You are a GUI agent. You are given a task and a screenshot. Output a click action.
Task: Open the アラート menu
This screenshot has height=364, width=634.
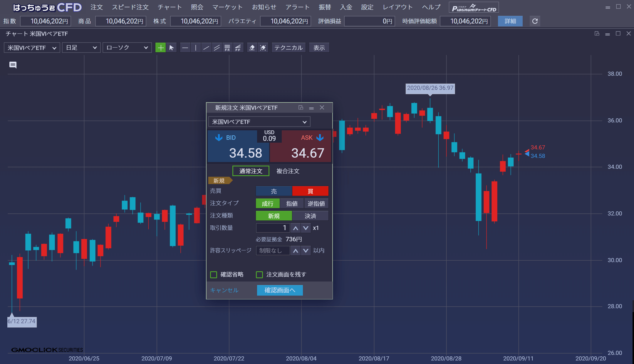tap(298, 7)
